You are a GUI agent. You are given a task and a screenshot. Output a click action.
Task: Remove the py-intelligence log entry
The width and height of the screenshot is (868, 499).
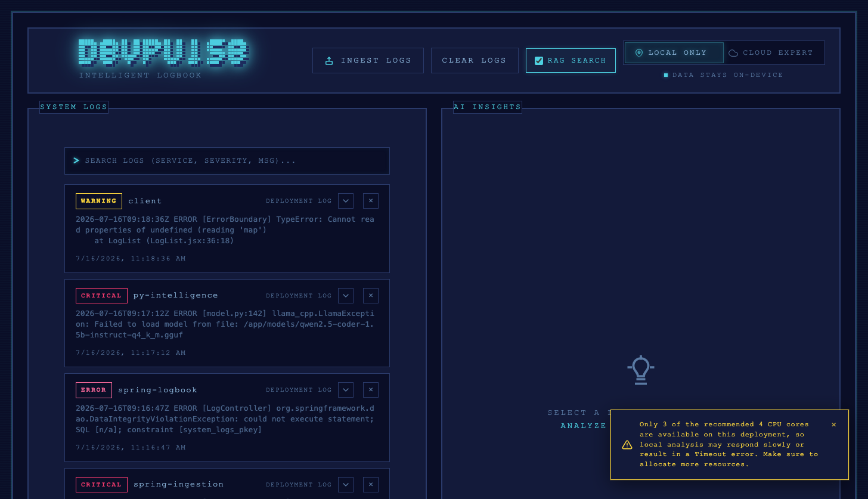click(371, 296)
